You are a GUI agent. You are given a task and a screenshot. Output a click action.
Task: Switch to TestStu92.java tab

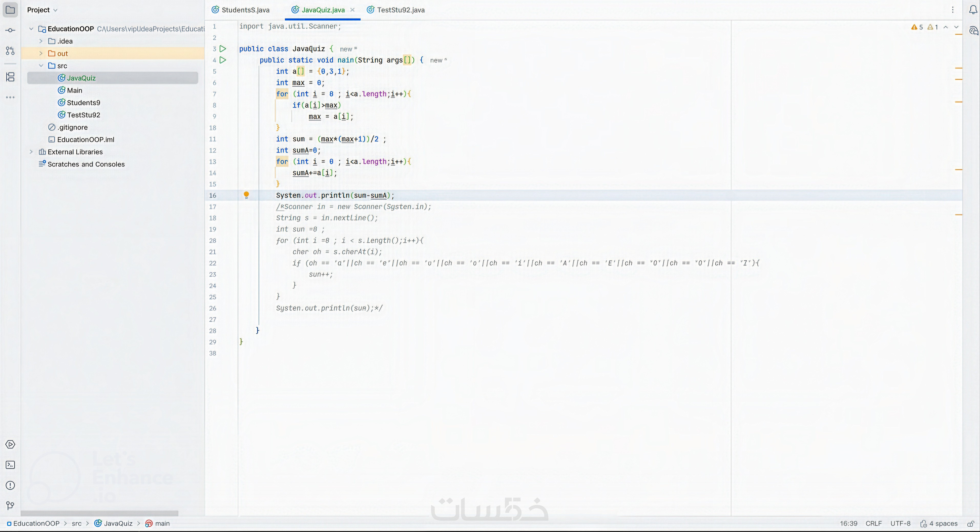(400, 10)
